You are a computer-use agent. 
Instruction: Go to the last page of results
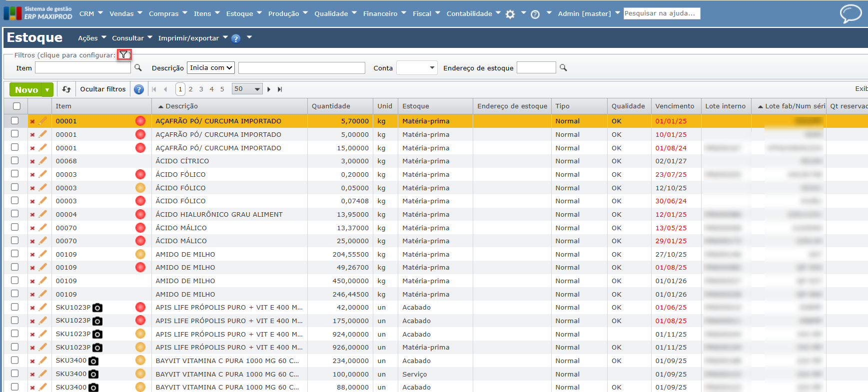point(280,89)
